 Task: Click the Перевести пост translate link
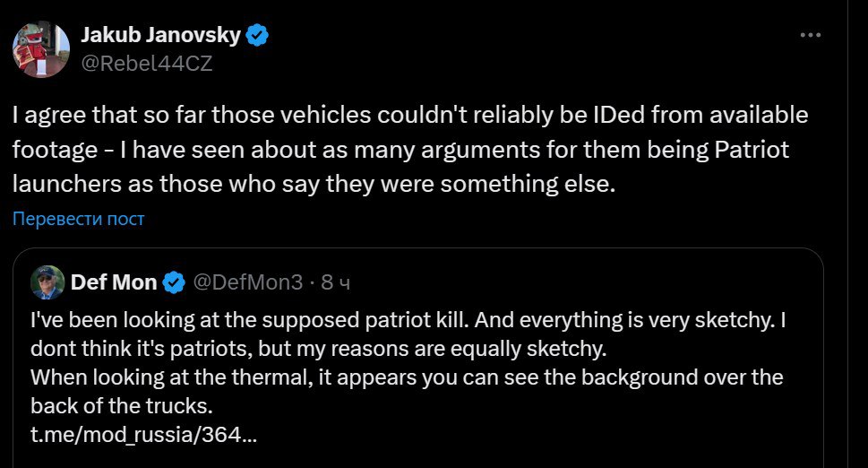(78, 219)
